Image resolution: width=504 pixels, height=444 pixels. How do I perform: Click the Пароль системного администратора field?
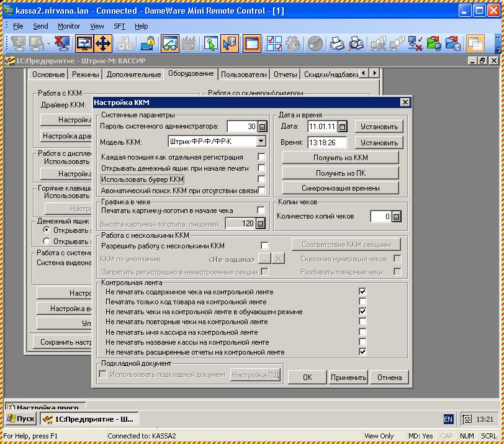[x=242, y=126]
